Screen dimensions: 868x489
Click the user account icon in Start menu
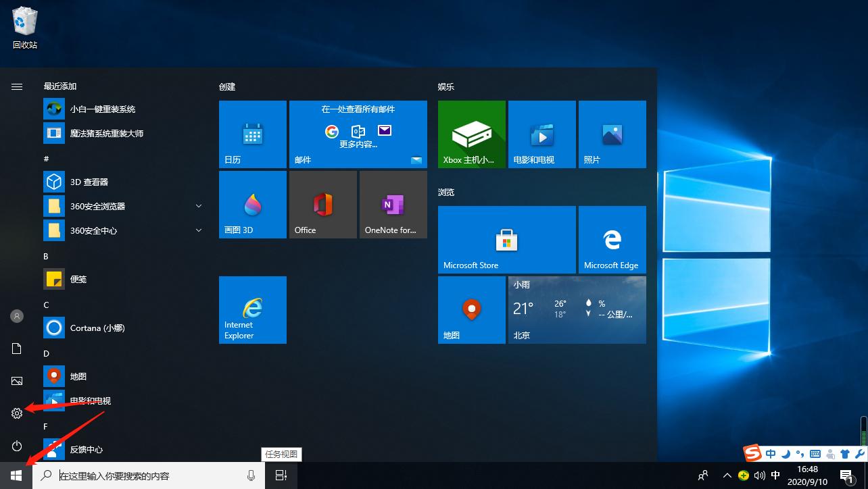(x=16, y=315)
